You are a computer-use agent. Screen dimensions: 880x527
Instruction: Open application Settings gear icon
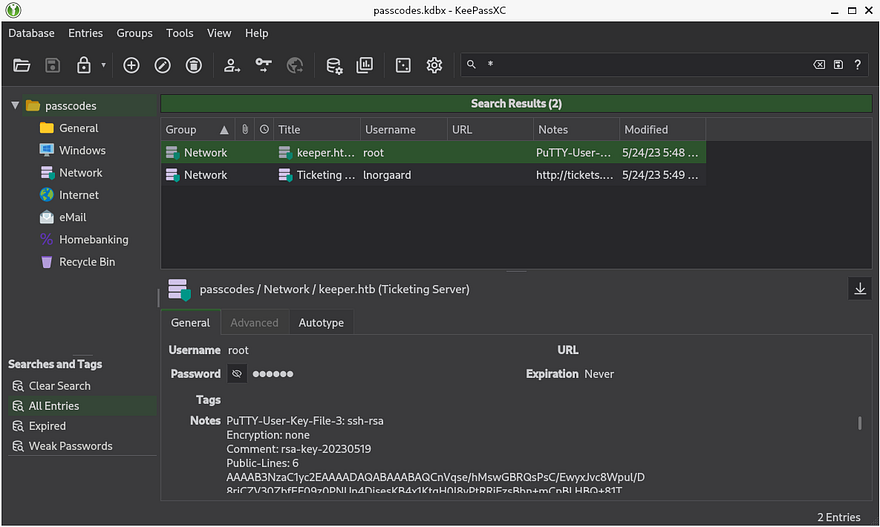[x=434, y=65]
